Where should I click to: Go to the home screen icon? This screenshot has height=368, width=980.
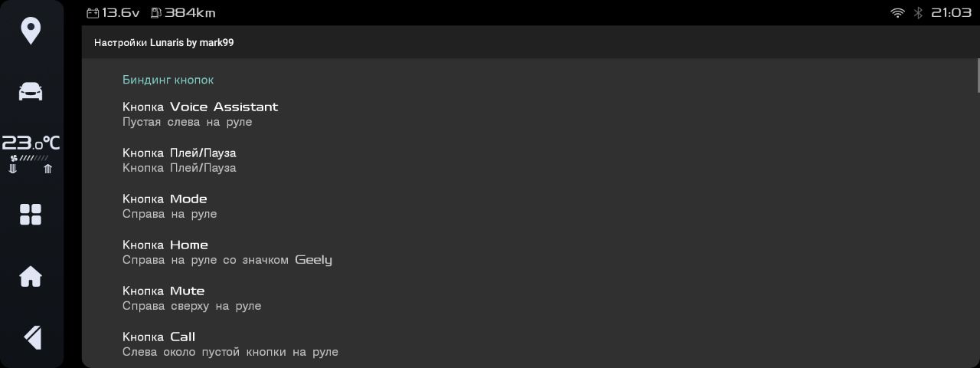click(x=31, y=276)
